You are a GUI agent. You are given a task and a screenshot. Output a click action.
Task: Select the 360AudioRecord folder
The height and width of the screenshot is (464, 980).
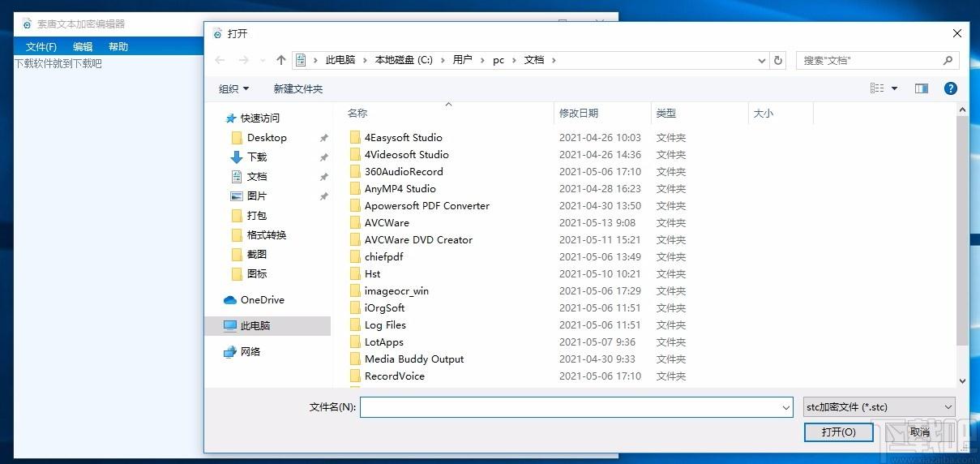click(x=404, y=172)
